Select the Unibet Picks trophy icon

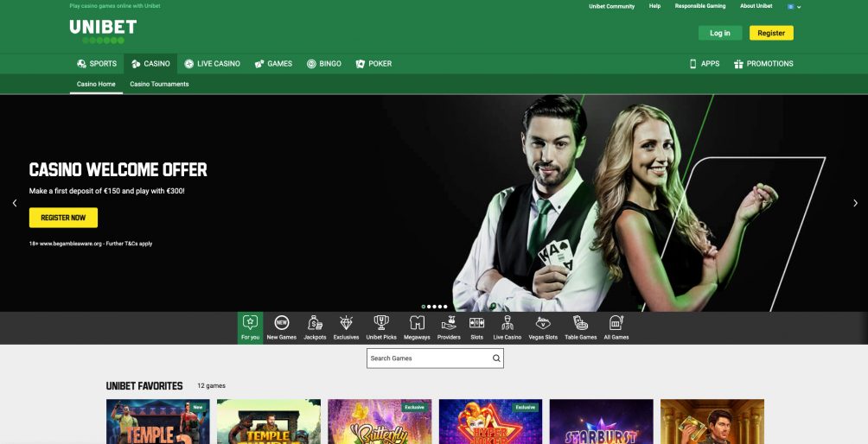tap(381, 328)
